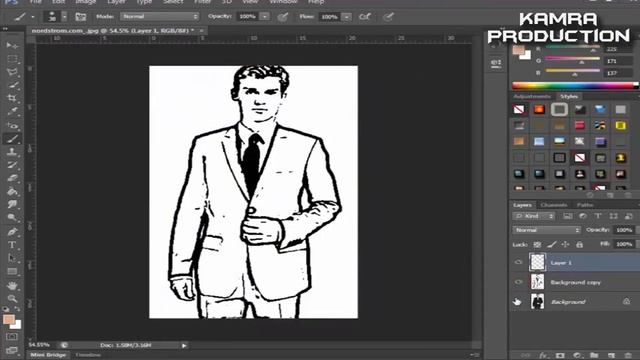Select the Horizontal Type tool

[x=12, y=245]
